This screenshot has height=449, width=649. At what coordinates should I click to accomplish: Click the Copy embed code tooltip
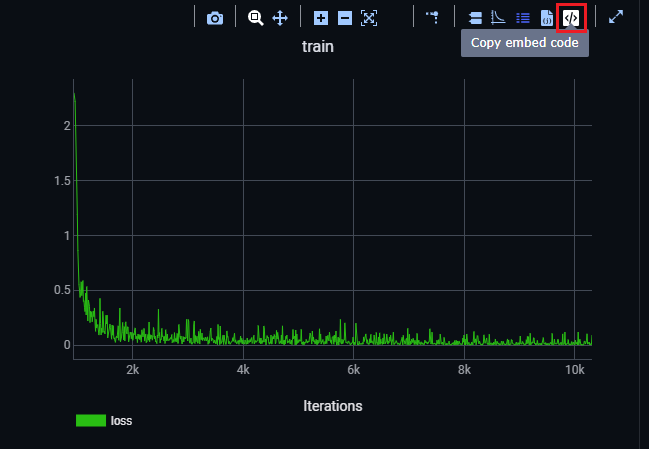[525, 43]
